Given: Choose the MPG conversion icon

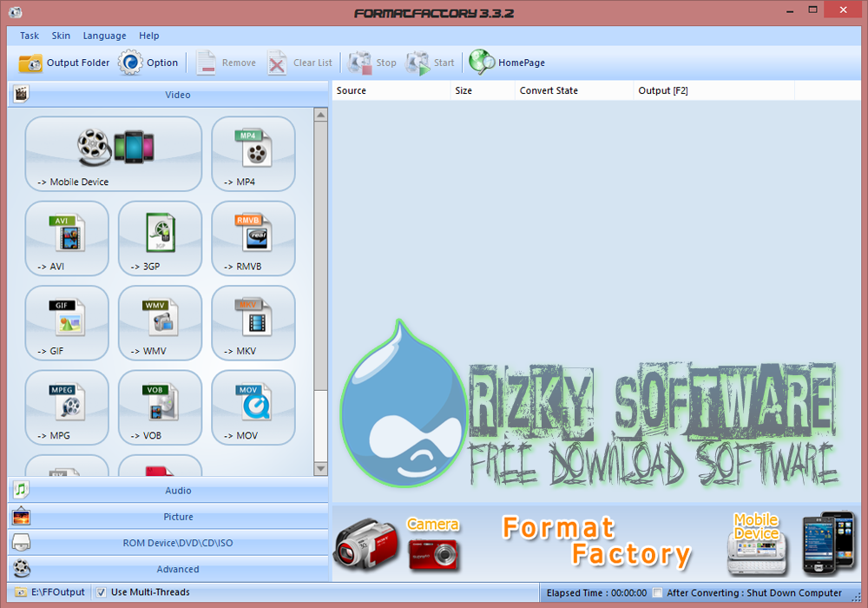Looking at the screenshot, I should click(x=67, y=408).
